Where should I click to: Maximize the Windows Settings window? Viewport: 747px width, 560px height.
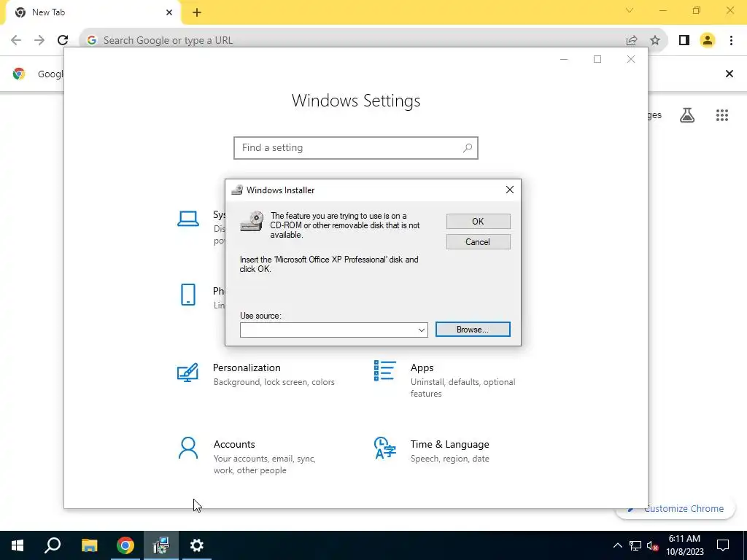click(597, 59)
